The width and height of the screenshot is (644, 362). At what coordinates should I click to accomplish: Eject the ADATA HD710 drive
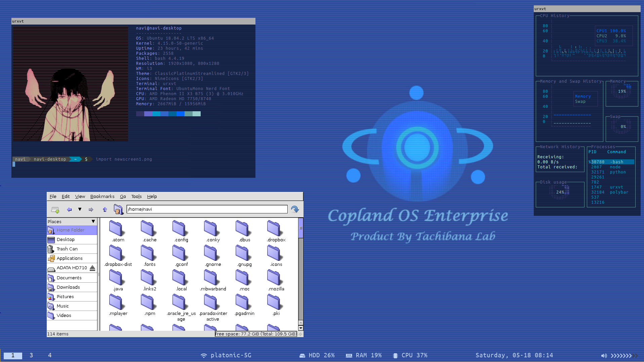click(x=92, y=268)
